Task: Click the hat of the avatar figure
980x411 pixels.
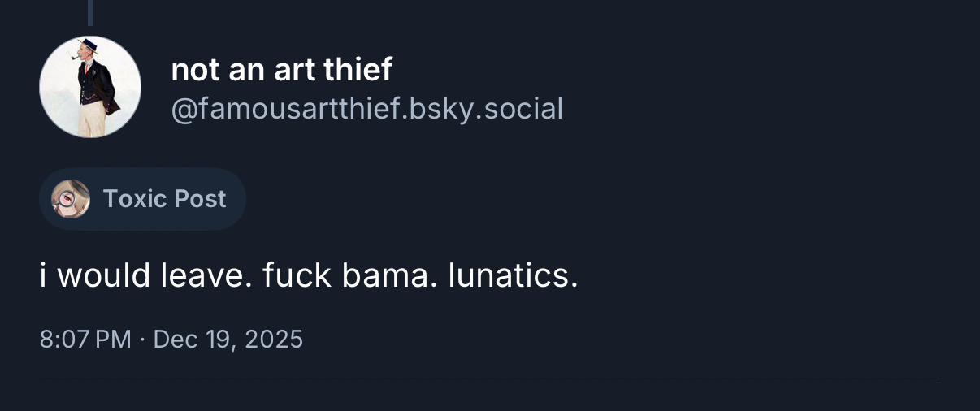Action: (x=87, y=44)
